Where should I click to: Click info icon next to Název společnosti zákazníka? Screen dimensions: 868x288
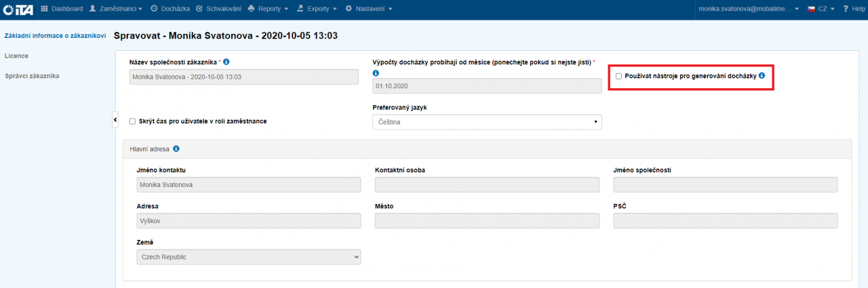pos(226,62)
